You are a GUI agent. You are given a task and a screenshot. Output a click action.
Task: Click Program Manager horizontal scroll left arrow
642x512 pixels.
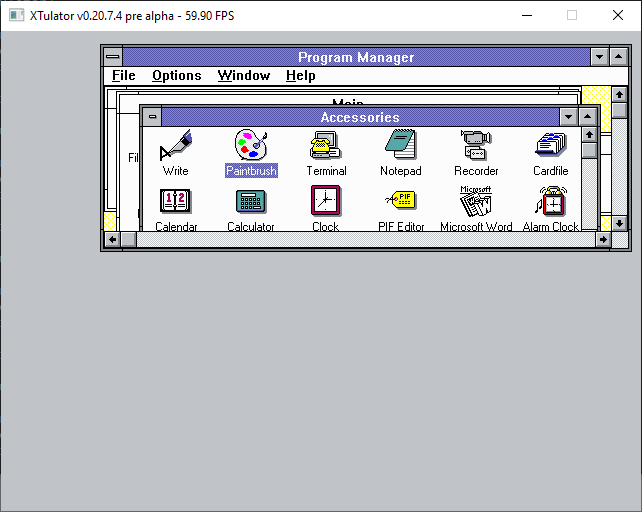[113, 240]
